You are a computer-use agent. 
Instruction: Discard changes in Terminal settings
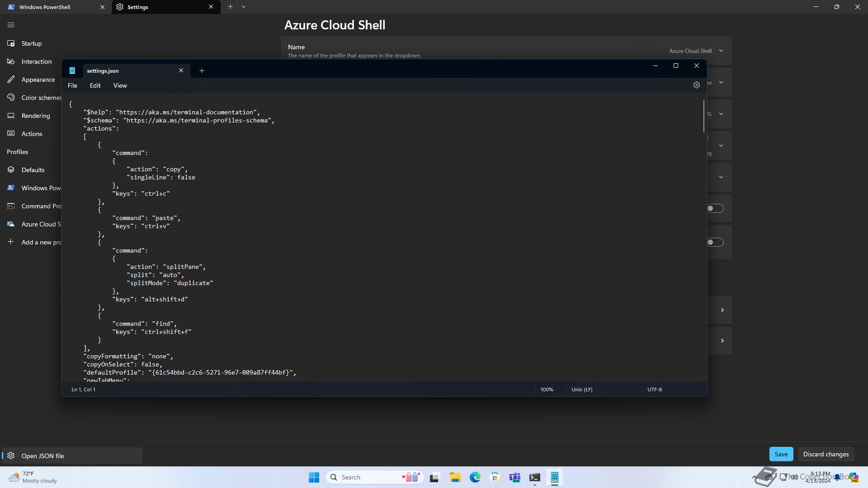(x=826, y=454)
